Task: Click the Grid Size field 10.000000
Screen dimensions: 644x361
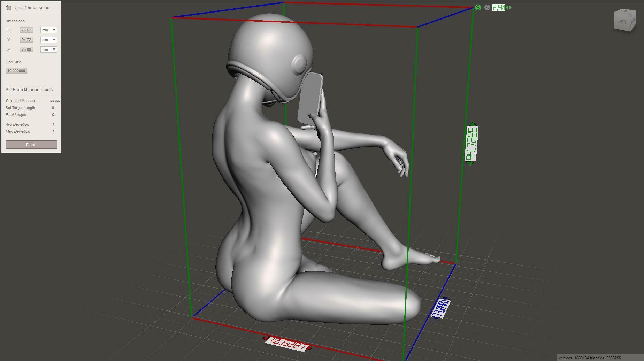Action: (16, 71)
